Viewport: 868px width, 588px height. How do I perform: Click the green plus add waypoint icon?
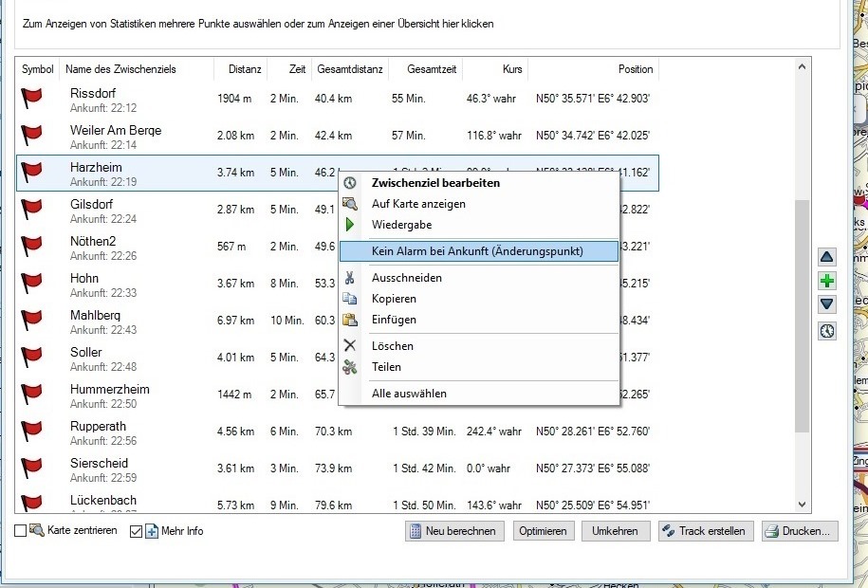tap(827, 281)
